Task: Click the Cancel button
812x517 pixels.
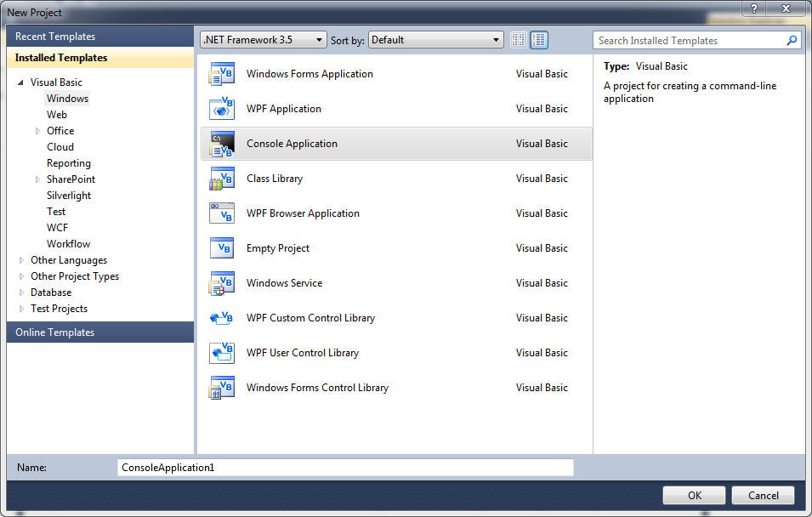Action: point(763,495)
